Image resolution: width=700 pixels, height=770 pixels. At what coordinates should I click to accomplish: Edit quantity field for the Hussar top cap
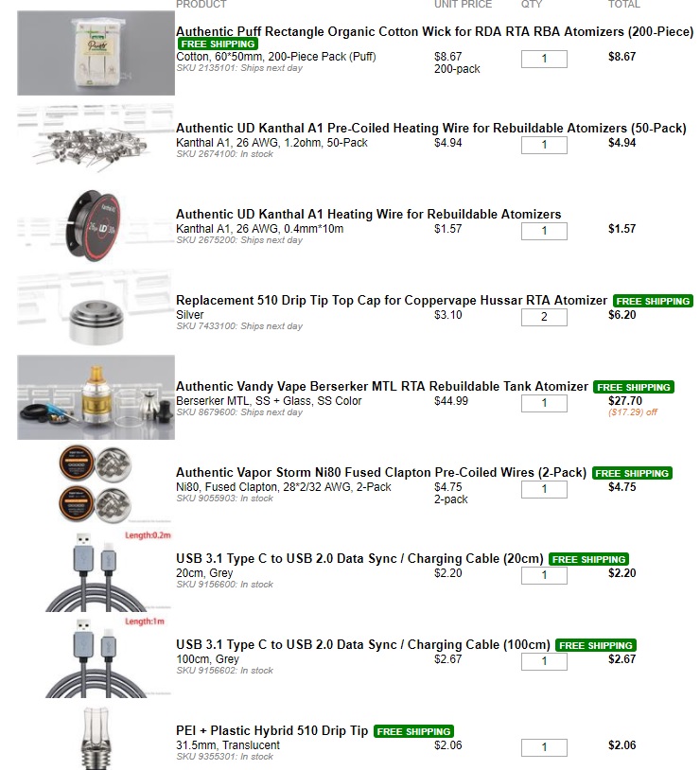point(544,317)
